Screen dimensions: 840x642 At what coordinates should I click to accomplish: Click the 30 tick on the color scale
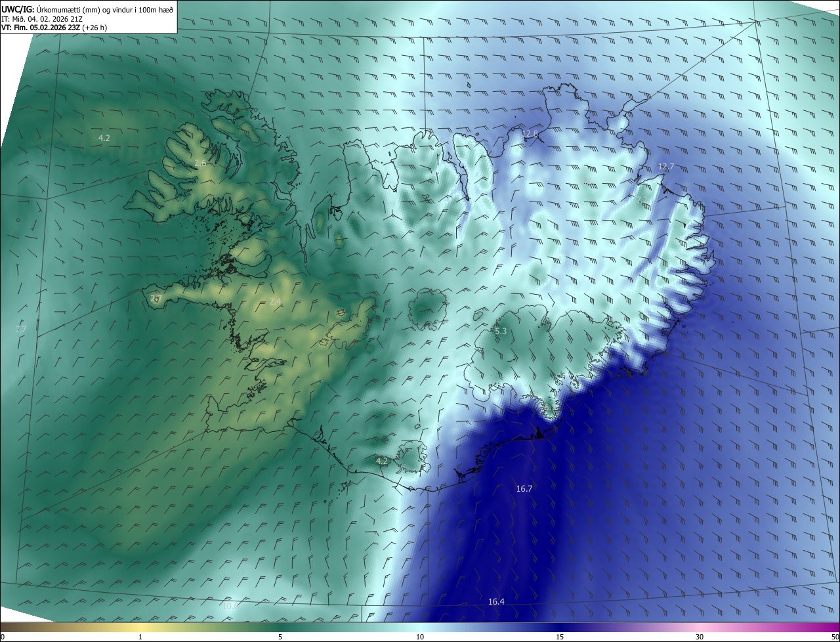700,637
